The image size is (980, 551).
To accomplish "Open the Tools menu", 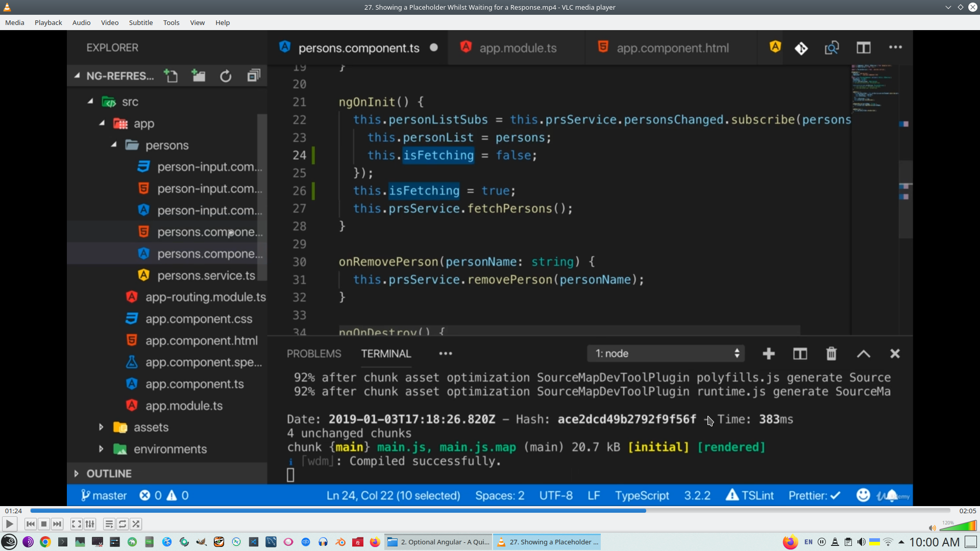I will click(x=171, y=22).
